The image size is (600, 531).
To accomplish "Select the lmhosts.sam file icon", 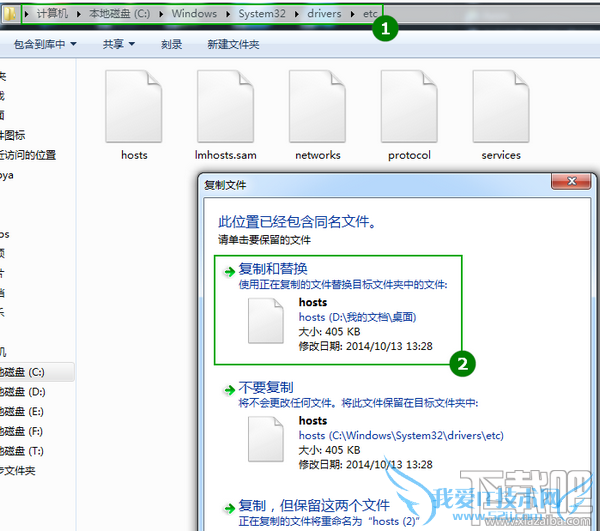I will point(225,106).
